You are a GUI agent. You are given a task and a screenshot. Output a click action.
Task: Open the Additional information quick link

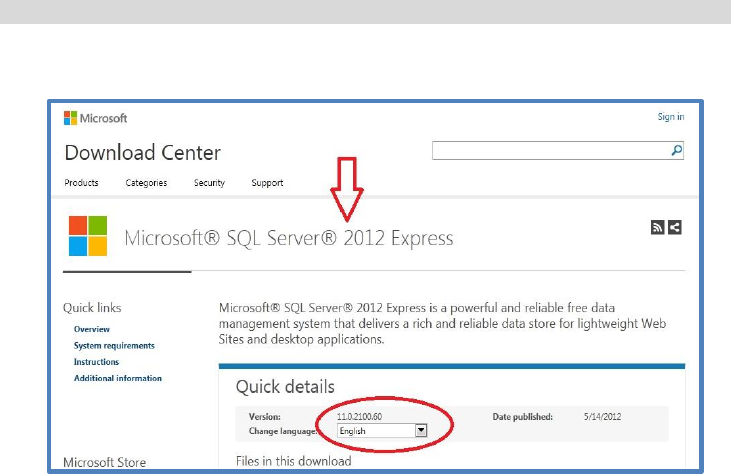pos(118,378)
